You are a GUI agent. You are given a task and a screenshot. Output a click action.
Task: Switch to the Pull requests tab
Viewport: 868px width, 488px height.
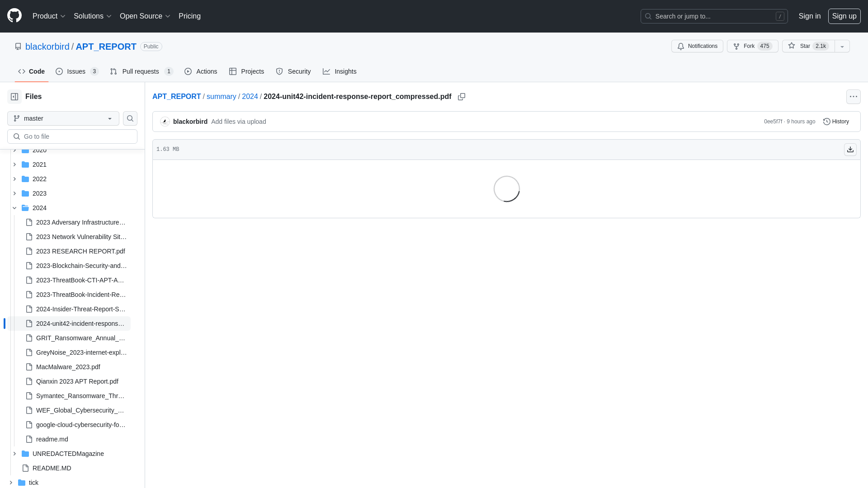142,71
